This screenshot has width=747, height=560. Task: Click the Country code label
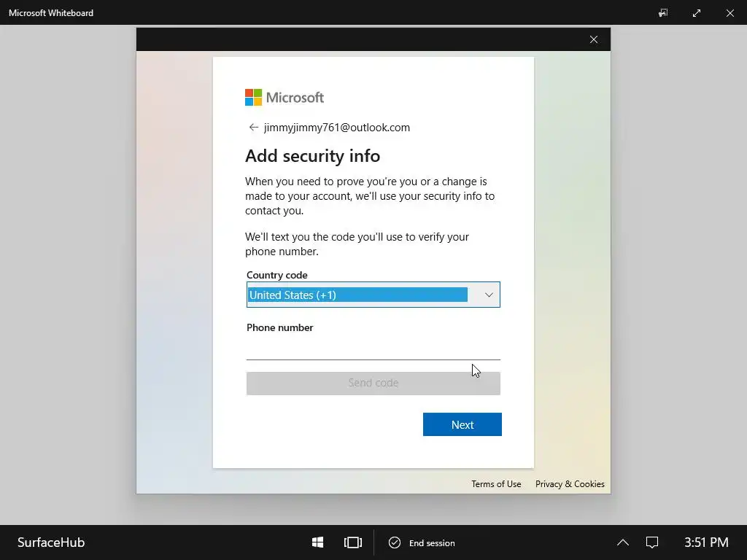276,275
